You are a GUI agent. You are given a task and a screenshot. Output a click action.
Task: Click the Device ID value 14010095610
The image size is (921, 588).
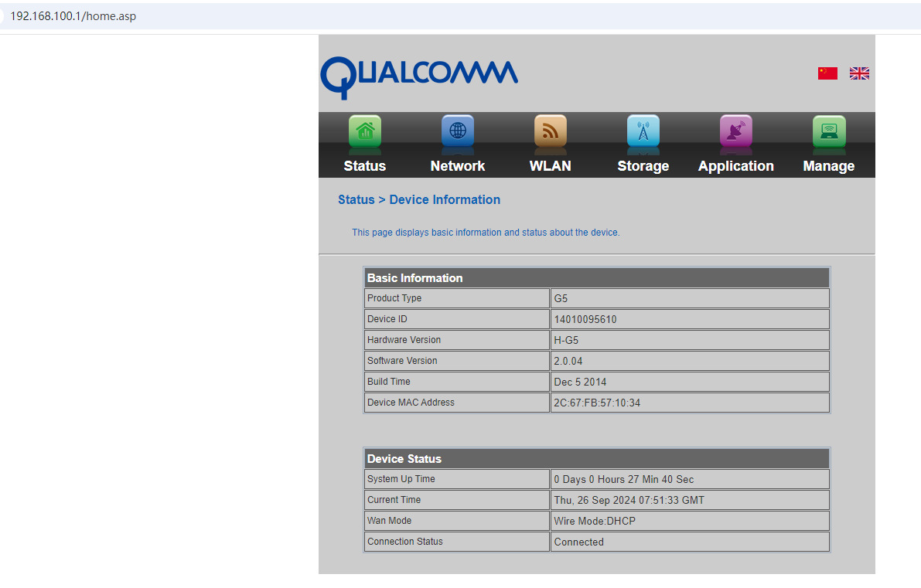point(585,319)
